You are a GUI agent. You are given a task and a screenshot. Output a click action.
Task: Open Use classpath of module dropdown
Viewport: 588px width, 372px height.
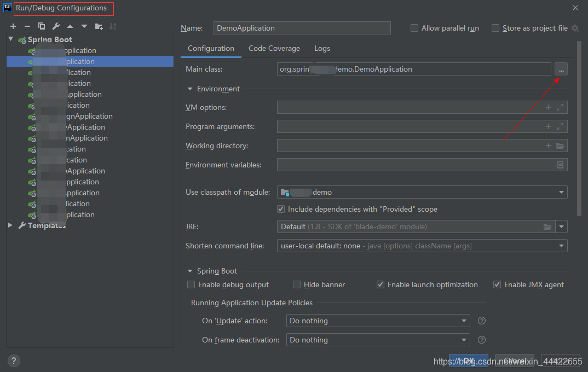click(561, 192)
